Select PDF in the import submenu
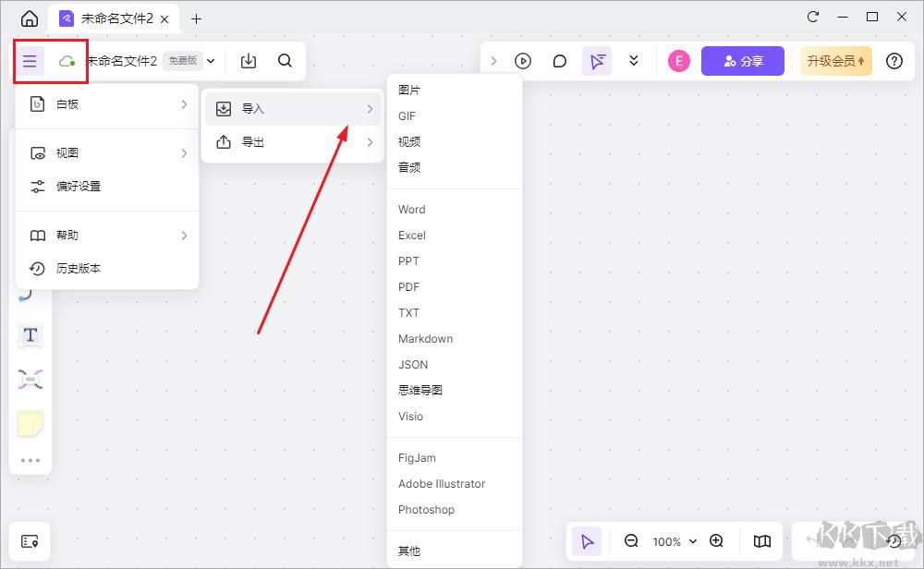Image resolution: width=924 pixels, height=569 pixels. click(408, 287)
